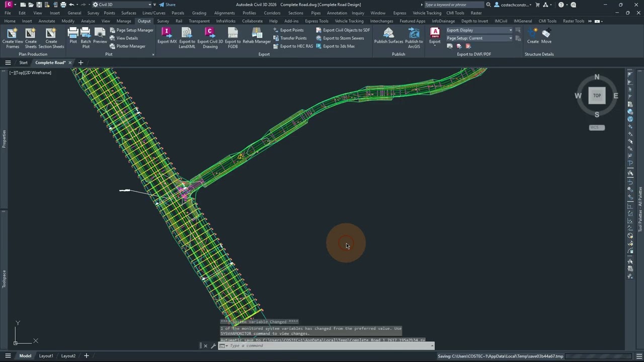Click the Export Civil 3D Drawing icon
The height and width of the screenshot is (362, 644).
[210, 33]
